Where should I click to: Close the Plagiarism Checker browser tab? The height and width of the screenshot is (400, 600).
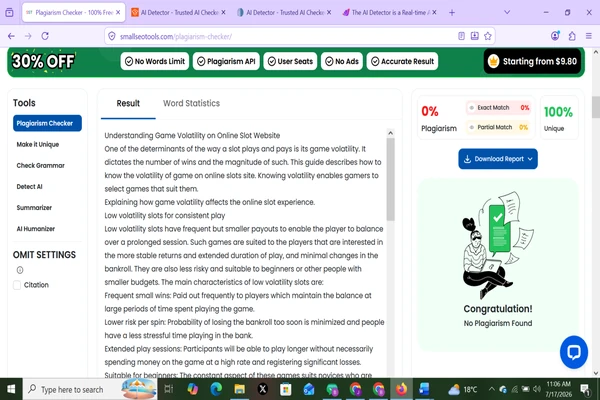point(118,13)
